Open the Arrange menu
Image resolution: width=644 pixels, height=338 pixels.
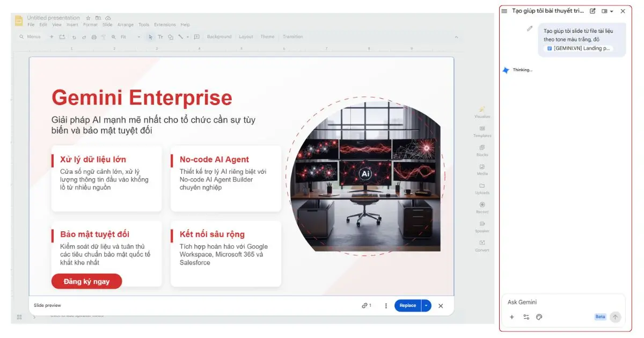(x=126, y=25)
